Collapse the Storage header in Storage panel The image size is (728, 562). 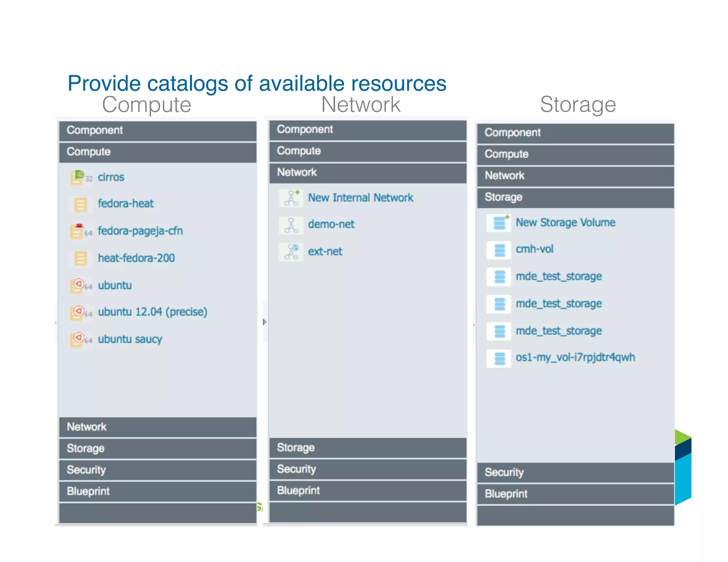point(576,198)
